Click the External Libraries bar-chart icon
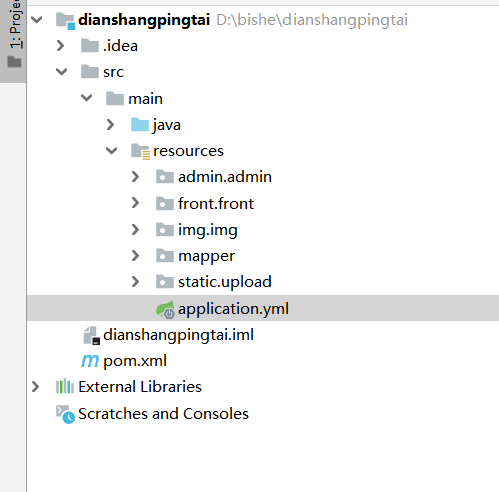 65,387
